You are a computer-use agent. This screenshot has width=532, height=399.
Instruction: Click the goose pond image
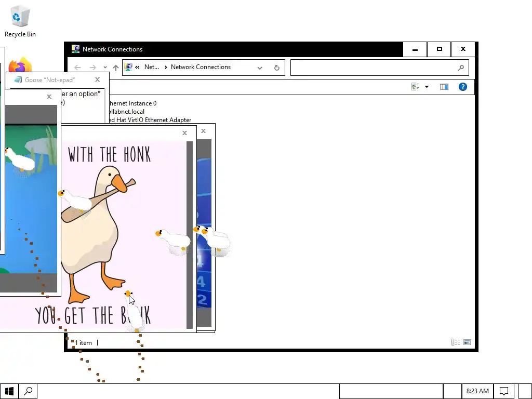click(29, 199)
